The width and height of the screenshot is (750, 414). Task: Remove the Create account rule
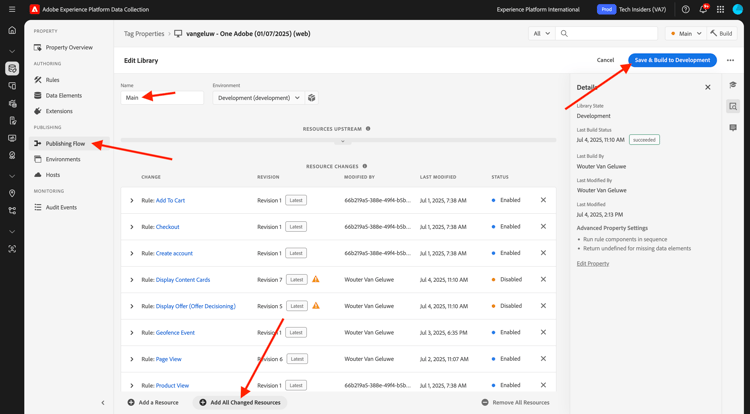pyautogui.click(x=543, y=252)
